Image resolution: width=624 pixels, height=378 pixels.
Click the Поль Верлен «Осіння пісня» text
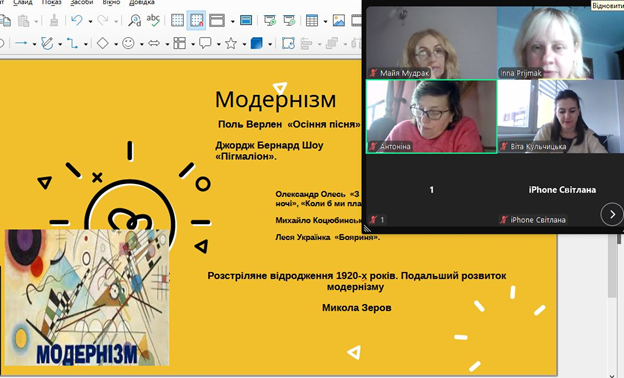point(289,124)
